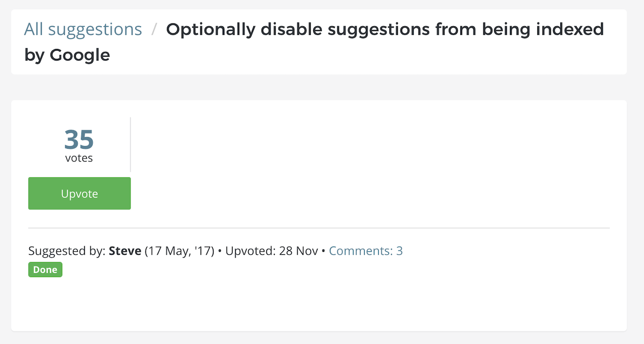Click the bullet between the date and Upvoted
Image resolution: width=644 pixels, height=344 pixels.
(220, 251)
